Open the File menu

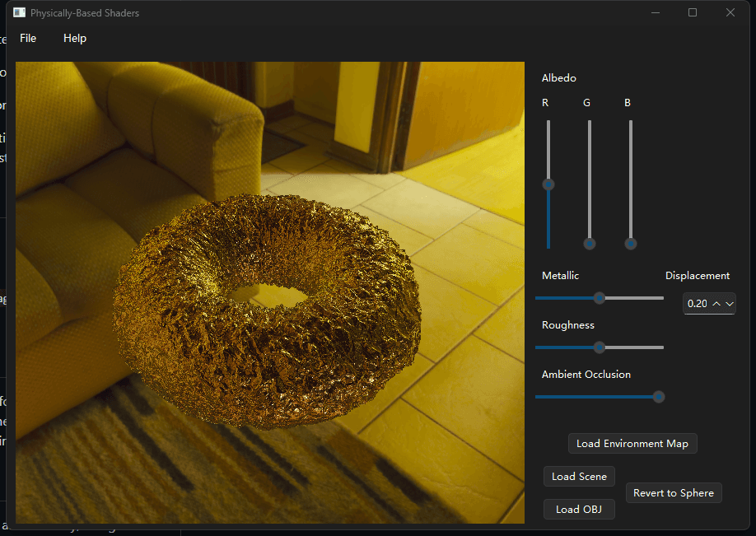click(x=28, y=38)
